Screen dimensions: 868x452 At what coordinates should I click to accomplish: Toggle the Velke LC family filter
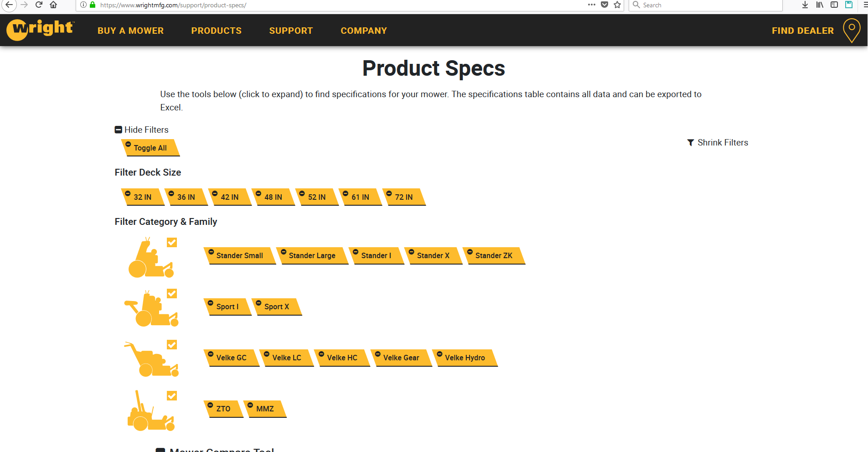pyautogui.click(x=287, y=358)
